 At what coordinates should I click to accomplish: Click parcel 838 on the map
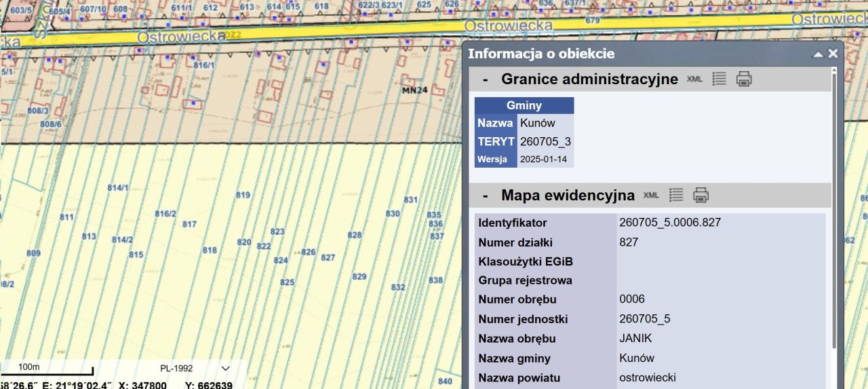[435, 280]
